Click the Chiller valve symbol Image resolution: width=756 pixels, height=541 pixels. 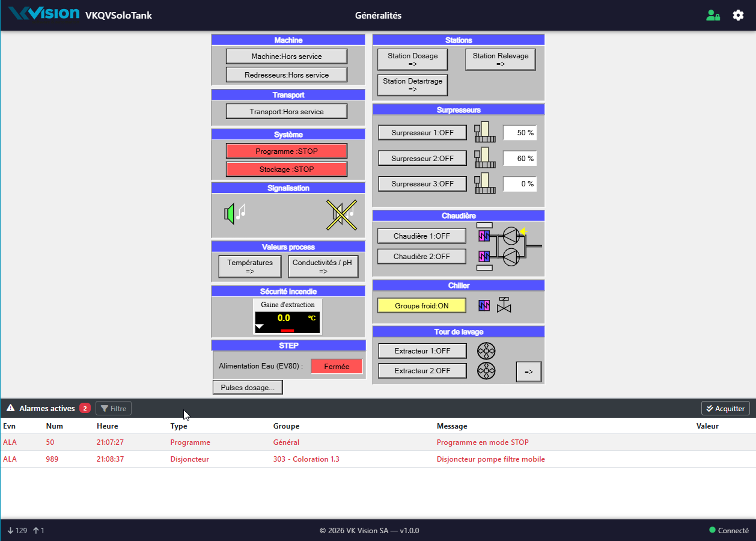pyautogui.click(x=504, y=305)
